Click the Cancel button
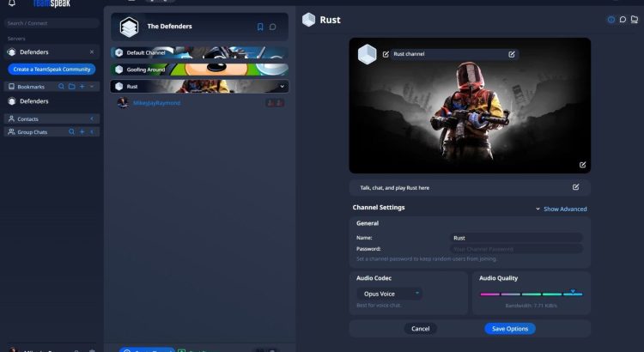 [x=420, y=329]
